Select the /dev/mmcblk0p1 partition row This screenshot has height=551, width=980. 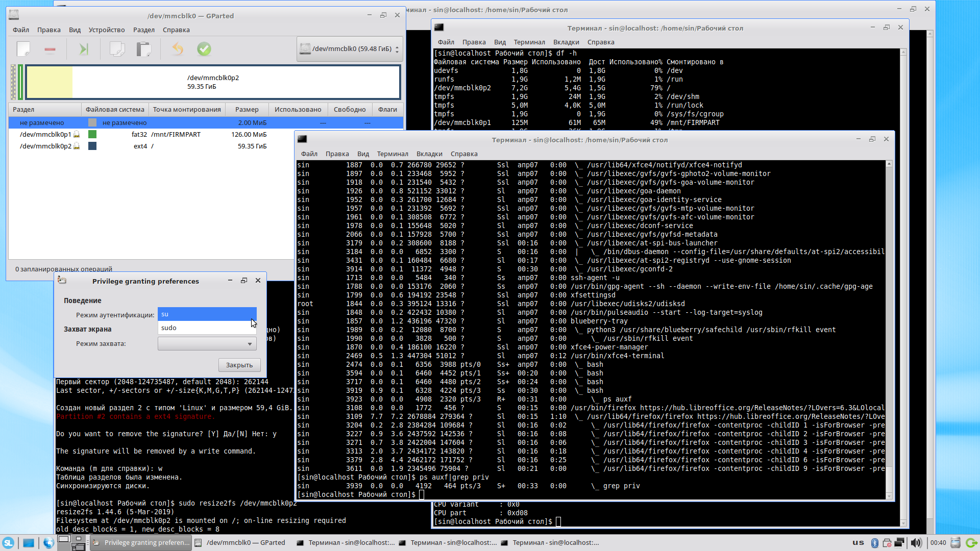click(x=46, y=135)
